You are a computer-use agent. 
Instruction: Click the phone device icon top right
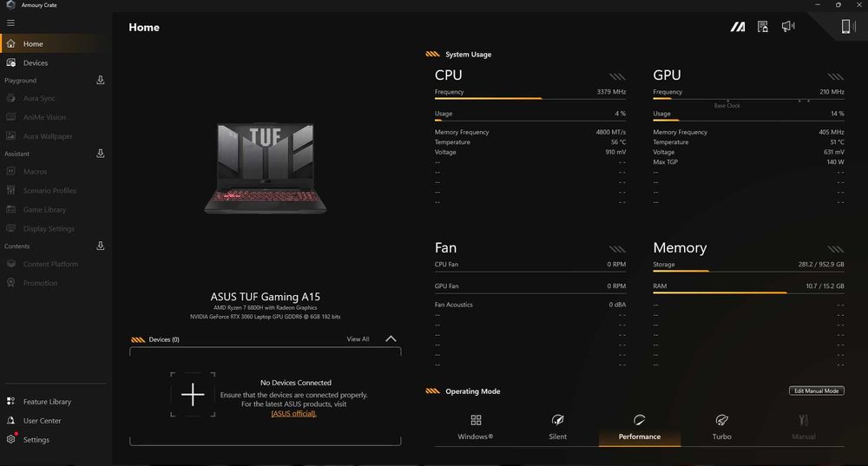click(847, 26)
